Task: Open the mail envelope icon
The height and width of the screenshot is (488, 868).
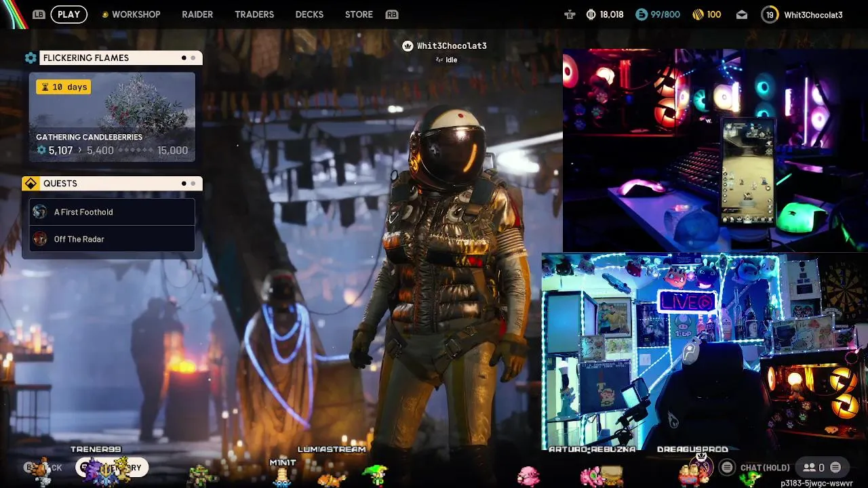Action: point(742,14)
